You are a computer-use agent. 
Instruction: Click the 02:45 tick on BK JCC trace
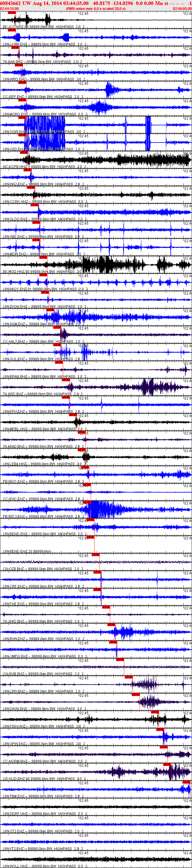tap(84, 14)
